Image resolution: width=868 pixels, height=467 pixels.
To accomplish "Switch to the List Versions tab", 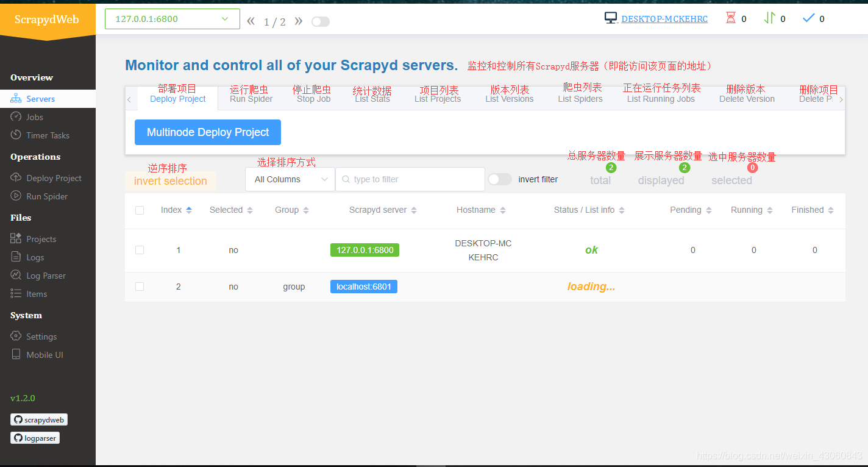I will 510,99.
